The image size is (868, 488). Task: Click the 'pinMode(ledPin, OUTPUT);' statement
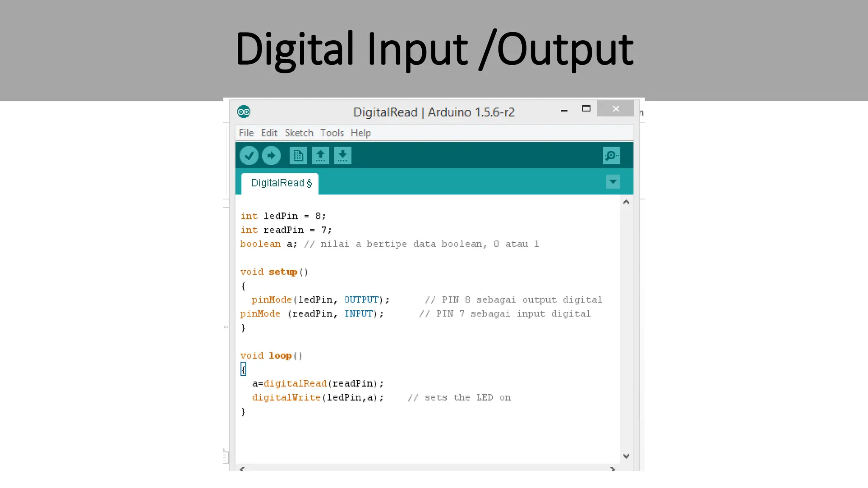[320, 300]
